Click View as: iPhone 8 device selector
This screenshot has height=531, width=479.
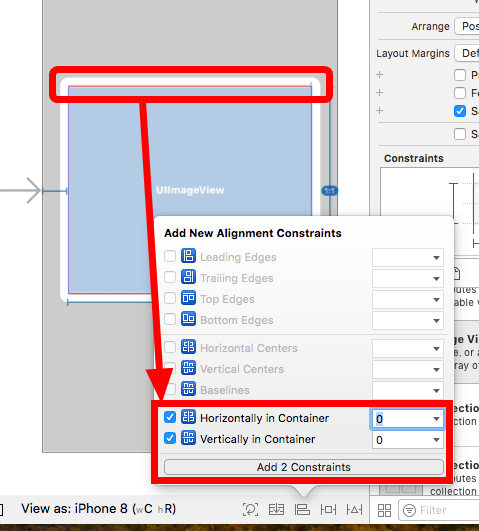99,509
